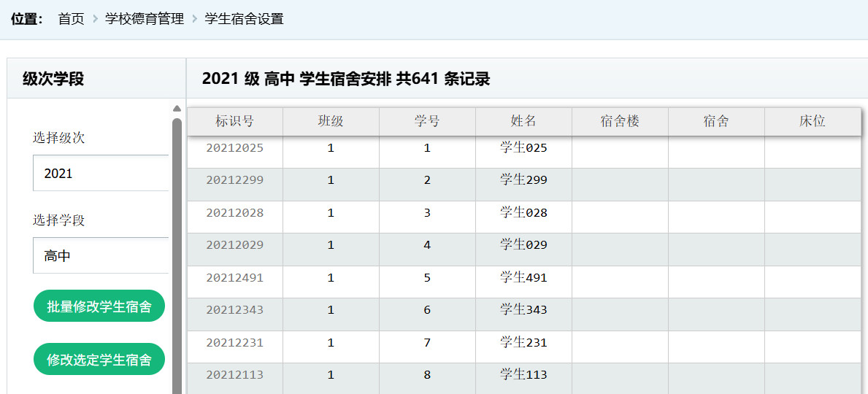Click 床位 cell for 学生231
The width and height of the screenshot is (868, 394).
(813, 343)
